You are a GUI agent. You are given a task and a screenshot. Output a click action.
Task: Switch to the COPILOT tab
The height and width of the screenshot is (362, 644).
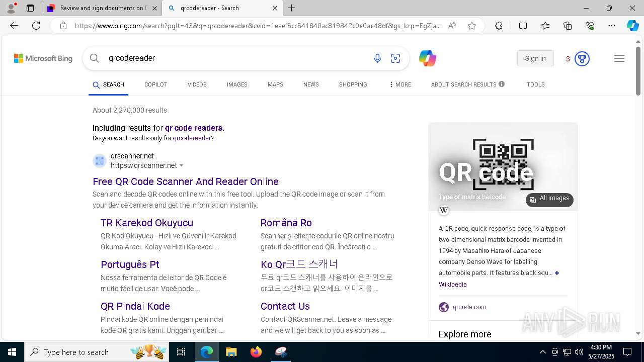(156, 84)
